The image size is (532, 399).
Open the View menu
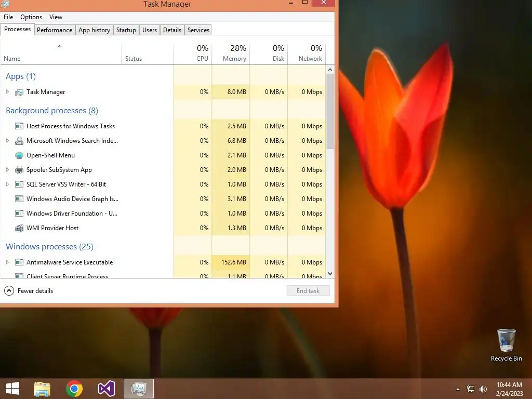click(56, 17)
